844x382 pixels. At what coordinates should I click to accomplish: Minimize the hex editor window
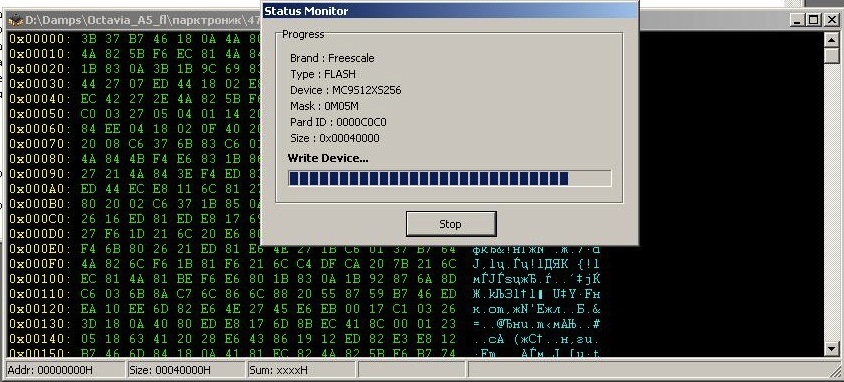pyautogui.click(x=798, y=21)
